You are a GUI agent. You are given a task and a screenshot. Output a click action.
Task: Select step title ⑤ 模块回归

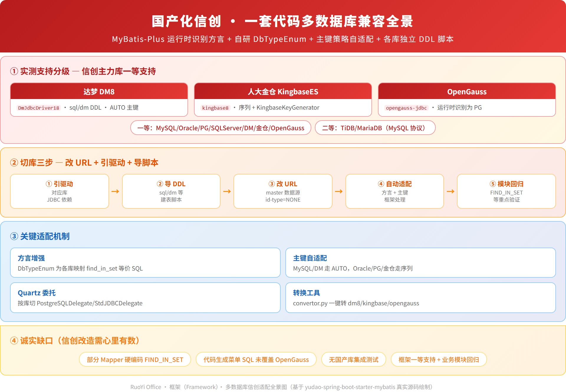(506, 184)
